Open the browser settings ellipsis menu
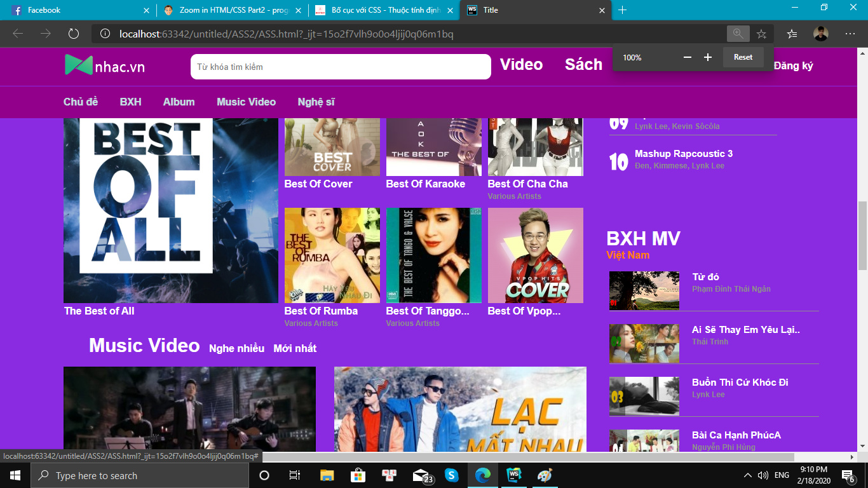The image size is (868, 488). pos(850,34)
